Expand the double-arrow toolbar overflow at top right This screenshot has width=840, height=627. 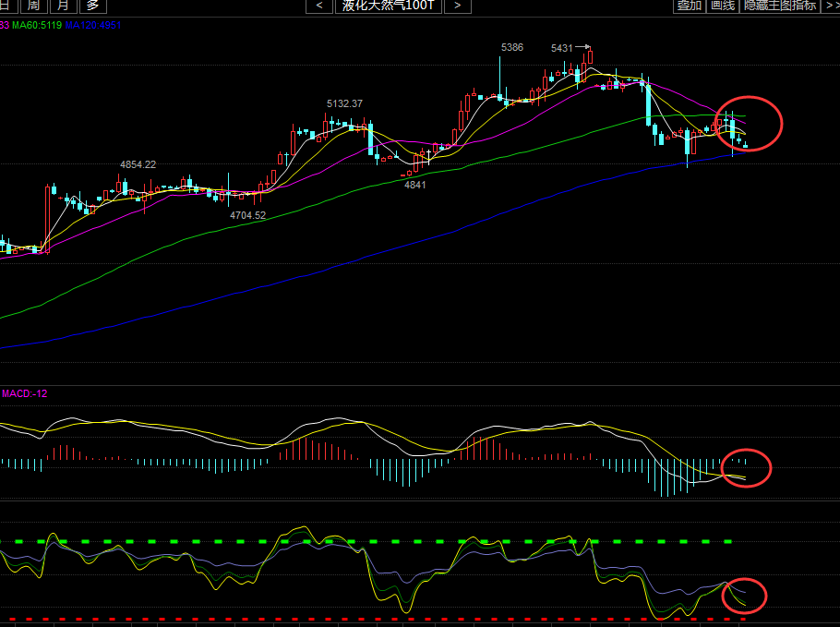tap(829, 6)
